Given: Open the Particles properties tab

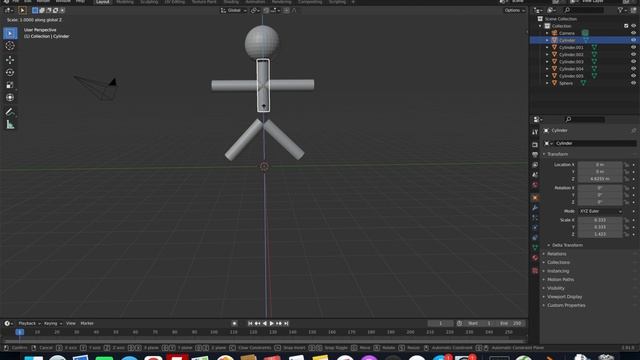Looking at the screenshot, I should pyautogui.click(x=535, y=218).
